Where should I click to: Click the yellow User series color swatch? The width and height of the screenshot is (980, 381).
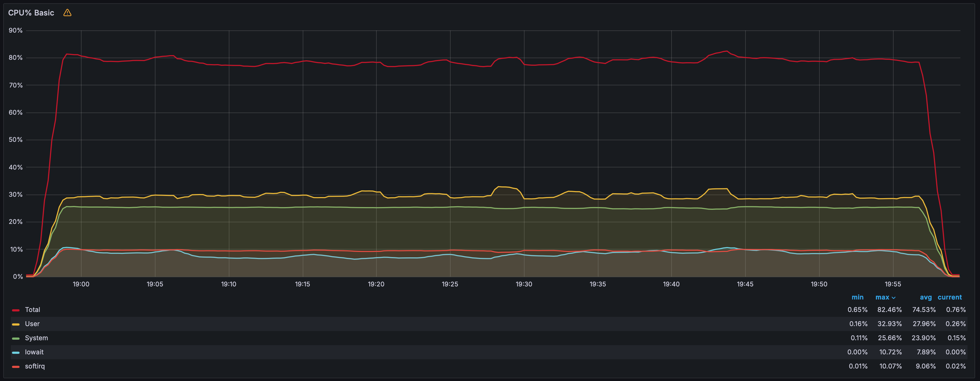coord(15,324)
